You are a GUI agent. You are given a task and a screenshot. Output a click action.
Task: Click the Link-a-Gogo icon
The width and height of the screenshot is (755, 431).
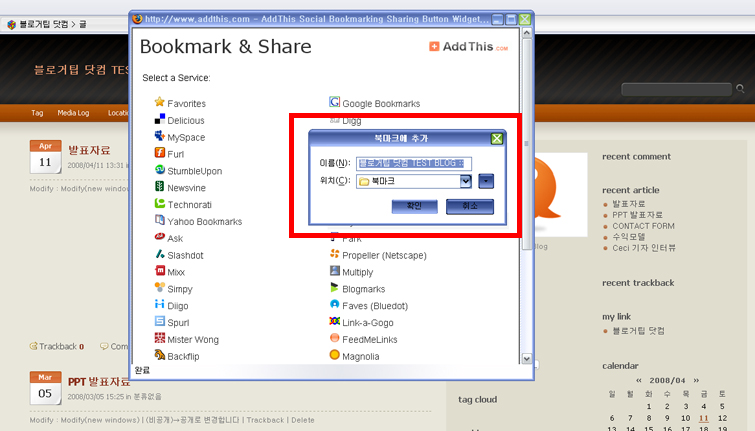pos(334,321)
